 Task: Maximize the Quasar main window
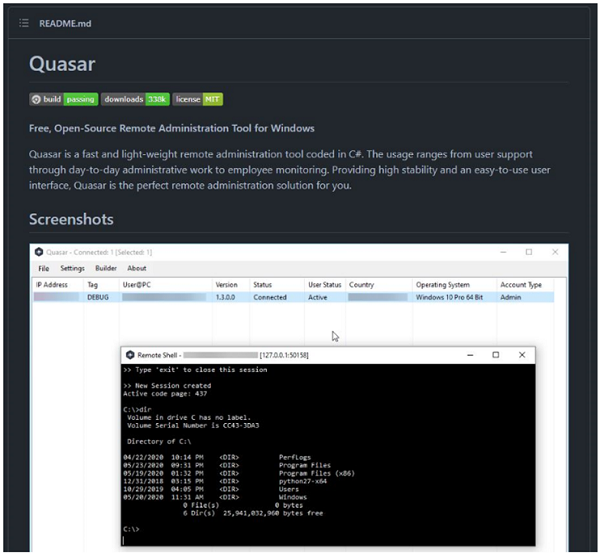click(529, 252)
